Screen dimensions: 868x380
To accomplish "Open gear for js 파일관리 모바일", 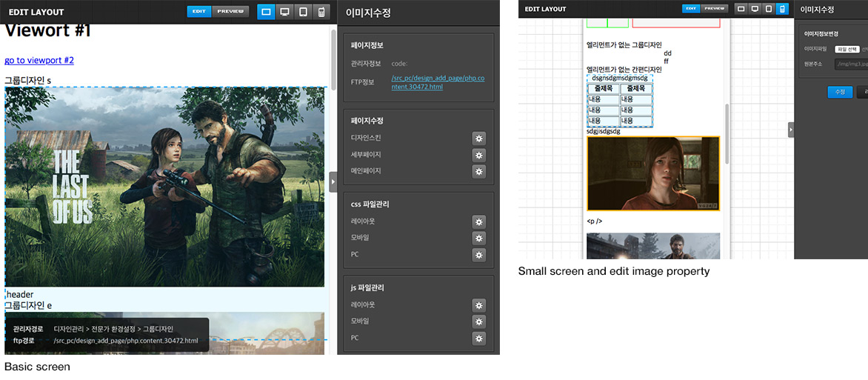I will pos(479,321).
